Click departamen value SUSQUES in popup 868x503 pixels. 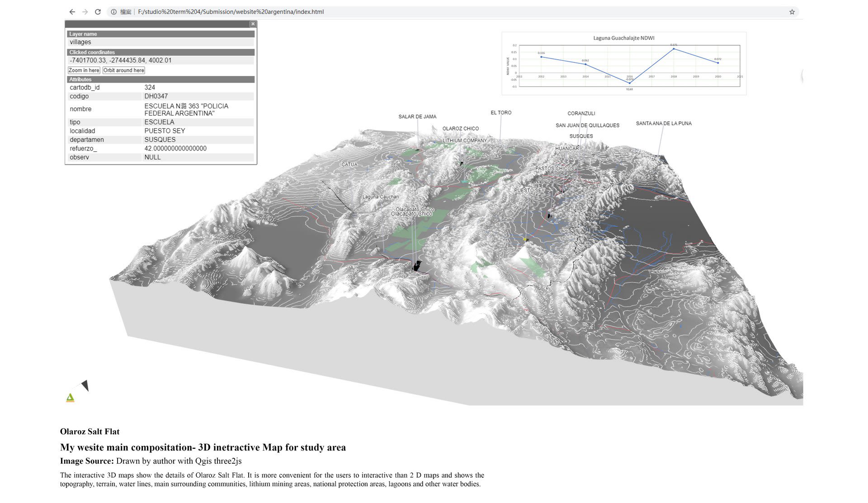[x=160, y=140]
